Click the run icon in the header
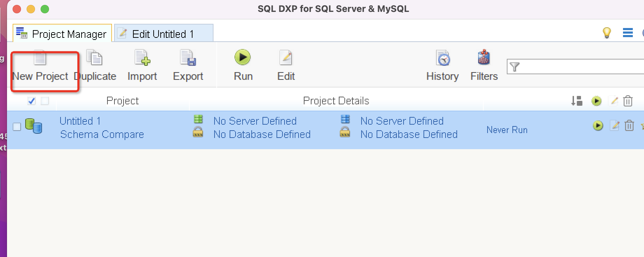The image size is (644, 257). click(x=596, y=101)
